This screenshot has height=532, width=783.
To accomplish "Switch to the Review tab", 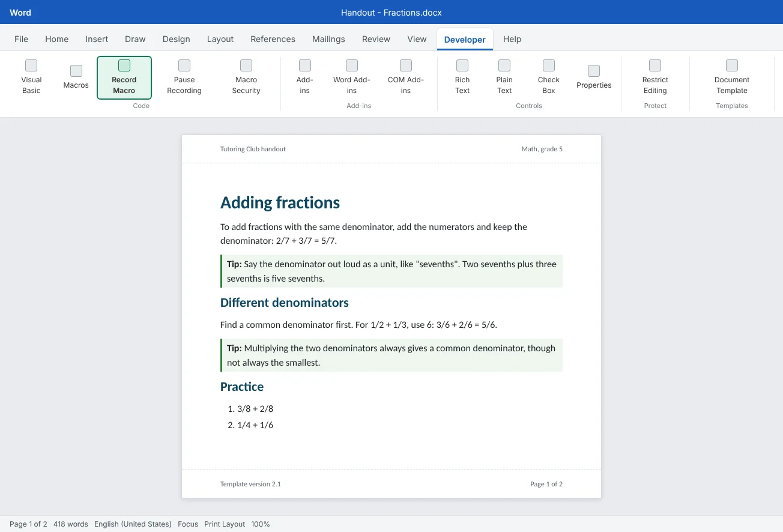I will 376,39.
